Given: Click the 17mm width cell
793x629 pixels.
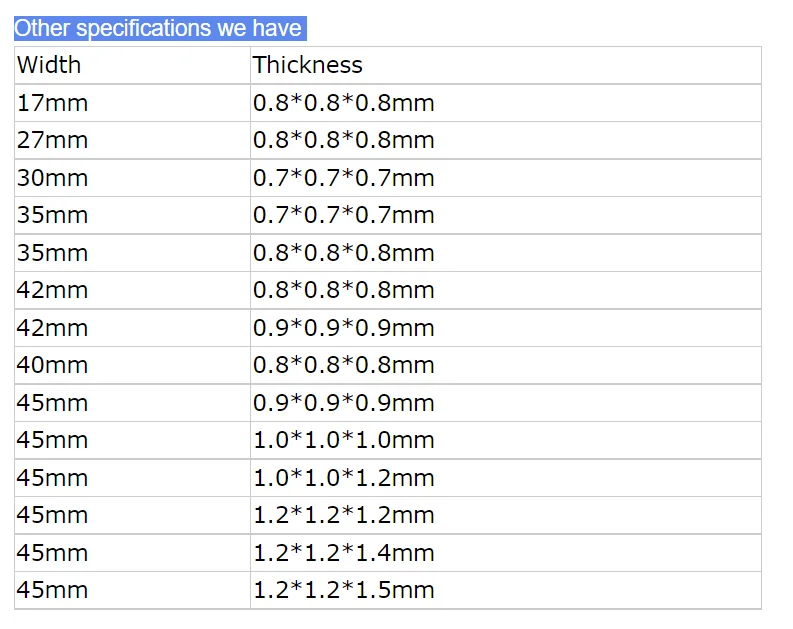Looking at the screenshot, I should tap(52, 103).
